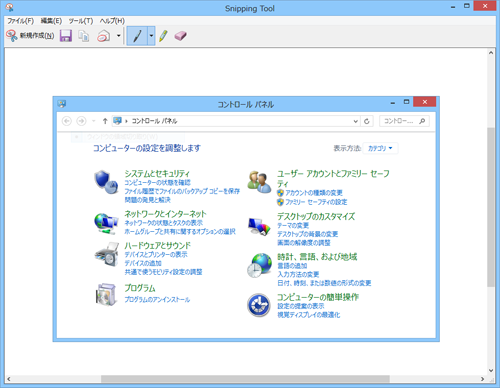Click the shield icon beside ファミリー セーフティの設定
Screen dimensions: 500x388
(x=280, y=202)
